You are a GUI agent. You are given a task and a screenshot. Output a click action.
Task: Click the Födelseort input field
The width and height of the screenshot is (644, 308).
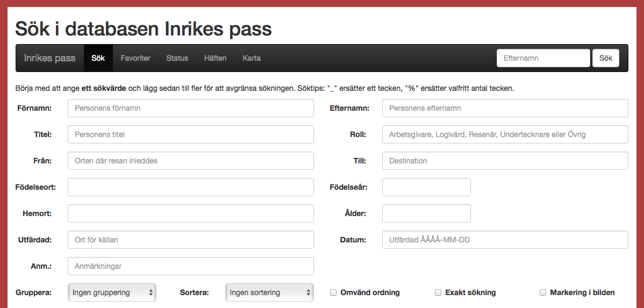(191, 187)
